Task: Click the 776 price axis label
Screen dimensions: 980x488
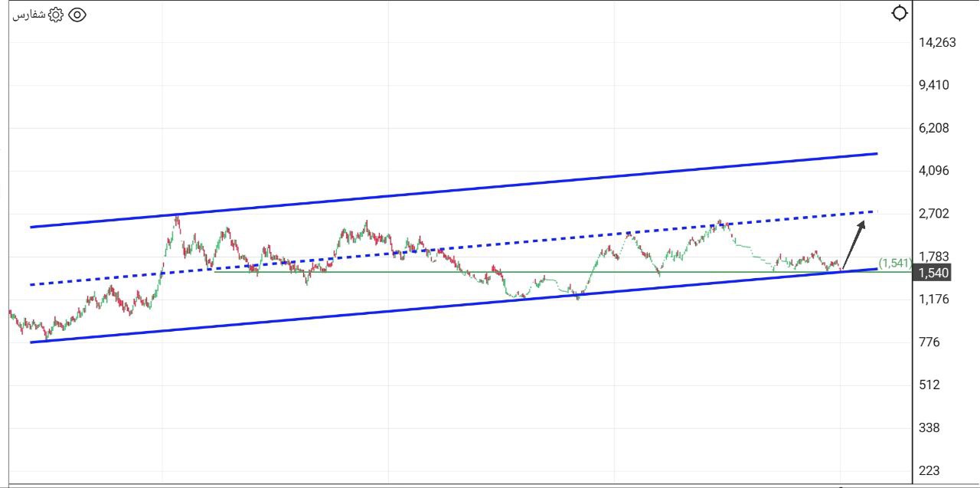Action: point(929,342)
